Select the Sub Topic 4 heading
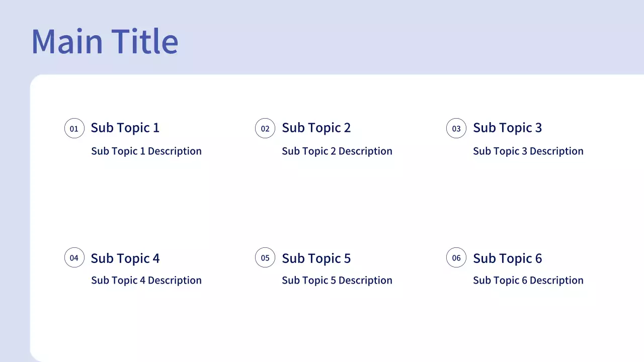Image resolution: width=644 pixels, height=362 pixels. click(125, 258)
